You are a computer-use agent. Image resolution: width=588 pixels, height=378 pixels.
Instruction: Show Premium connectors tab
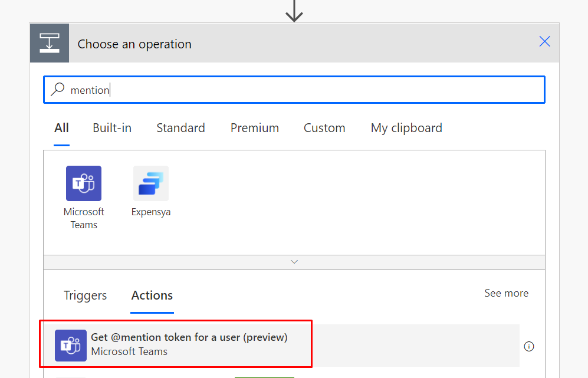click(x=255, y=128)
